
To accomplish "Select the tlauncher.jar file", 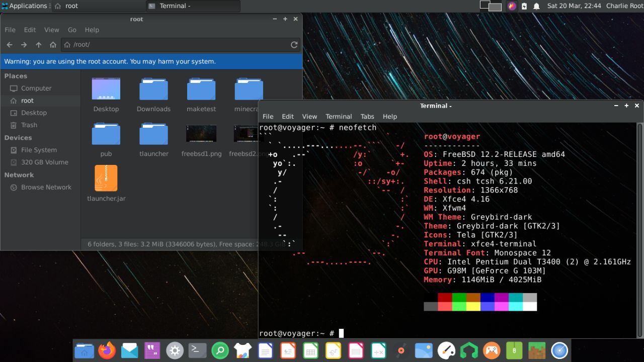I will pyautogui.click(x=106, y=184).
